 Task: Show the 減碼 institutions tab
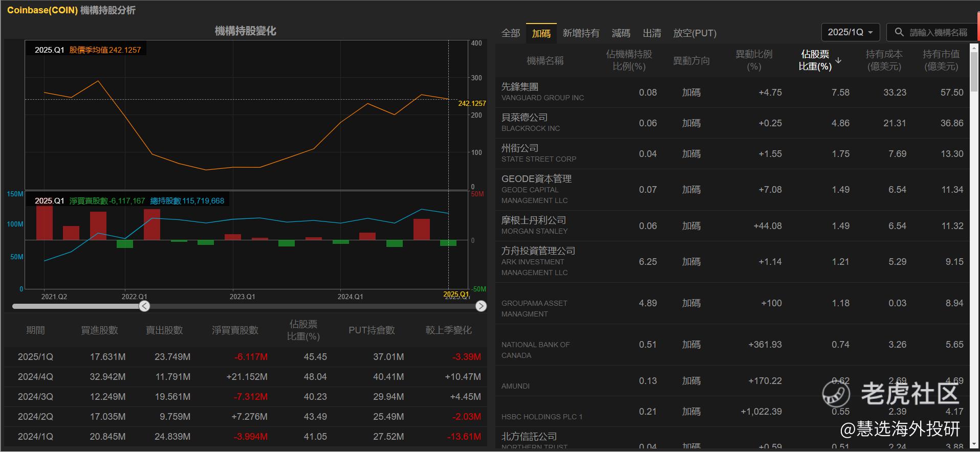tap(621, 33)
